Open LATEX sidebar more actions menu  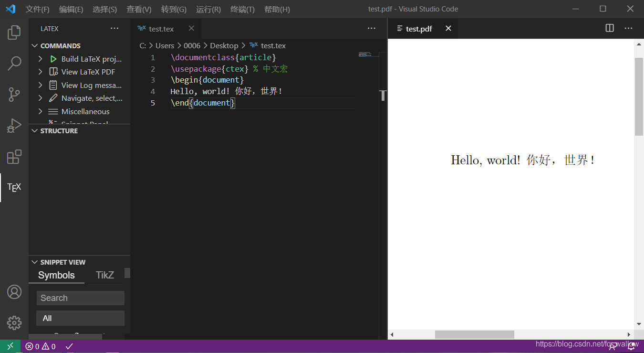[x=114, y=29]
